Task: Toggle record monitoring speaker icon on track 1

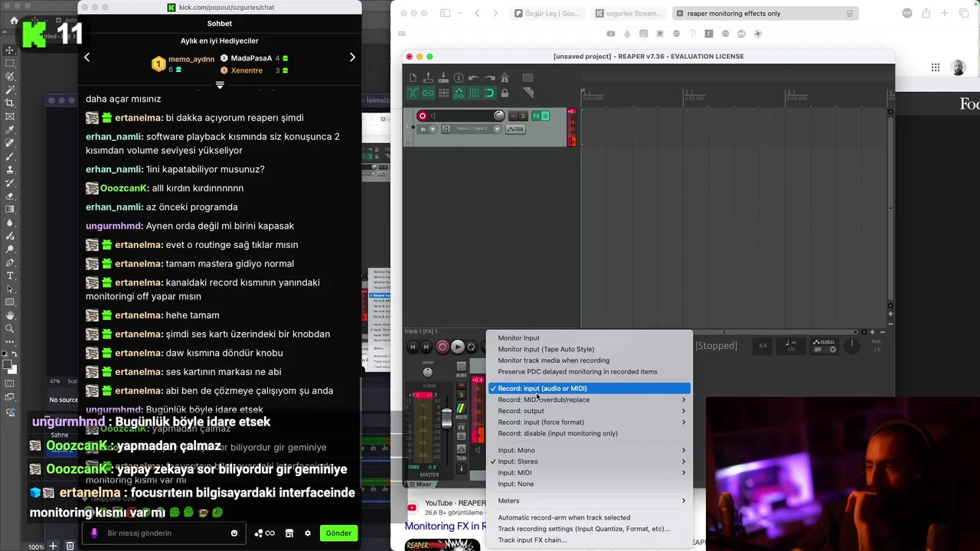Action: pyautogui.click(x=433, y=116)
